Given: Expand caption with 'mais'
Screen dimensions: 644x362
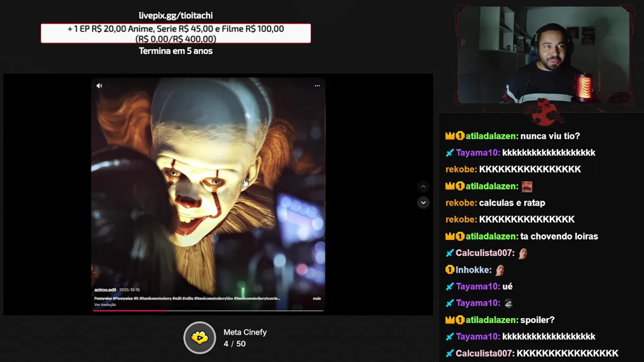Looking at the screenshot, I should point(316,299).
